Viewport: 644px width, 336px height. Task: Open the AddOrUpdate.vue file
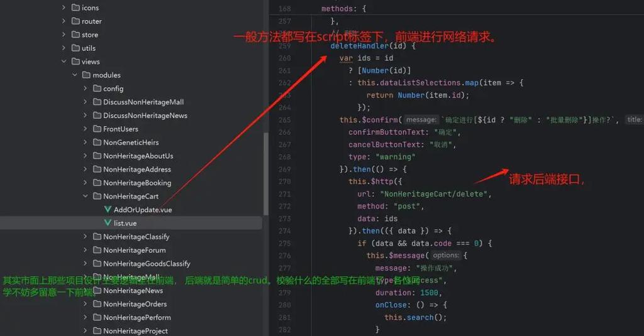[143, 210]
